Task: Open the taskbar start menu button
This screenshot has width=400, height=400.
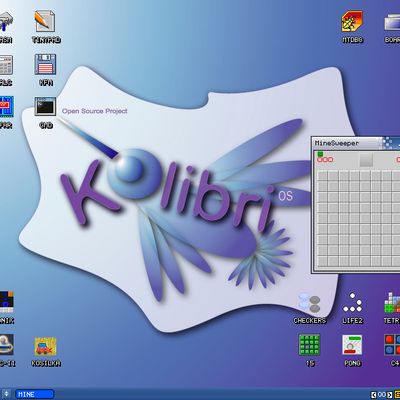Action: click(6, 394)
